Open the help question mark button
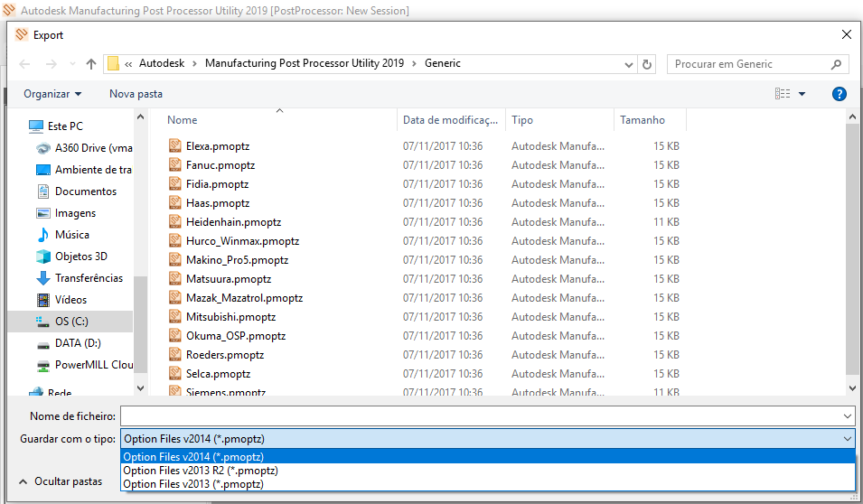 pyautogui.click(x=839, y=94)
